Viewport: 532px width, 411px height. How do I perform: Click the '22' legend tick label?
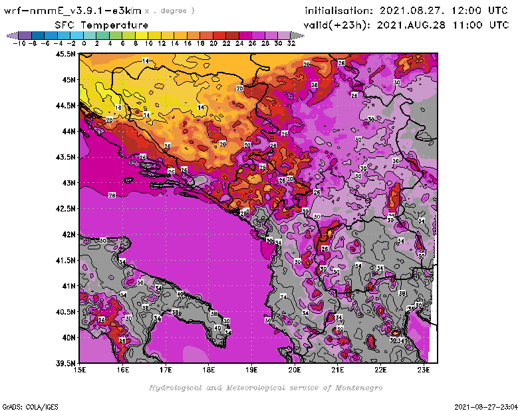point(226,43)
